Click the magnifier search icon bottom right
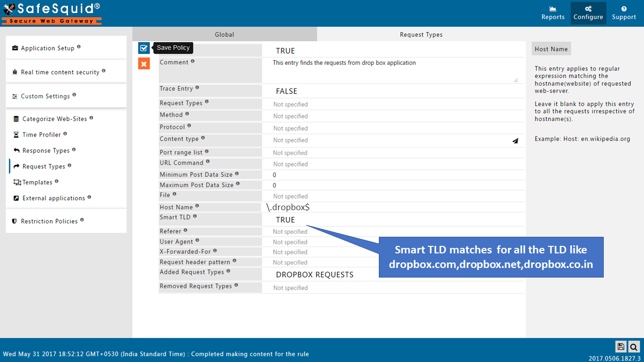Screen dimensions: 644x362 pos(633,346)
